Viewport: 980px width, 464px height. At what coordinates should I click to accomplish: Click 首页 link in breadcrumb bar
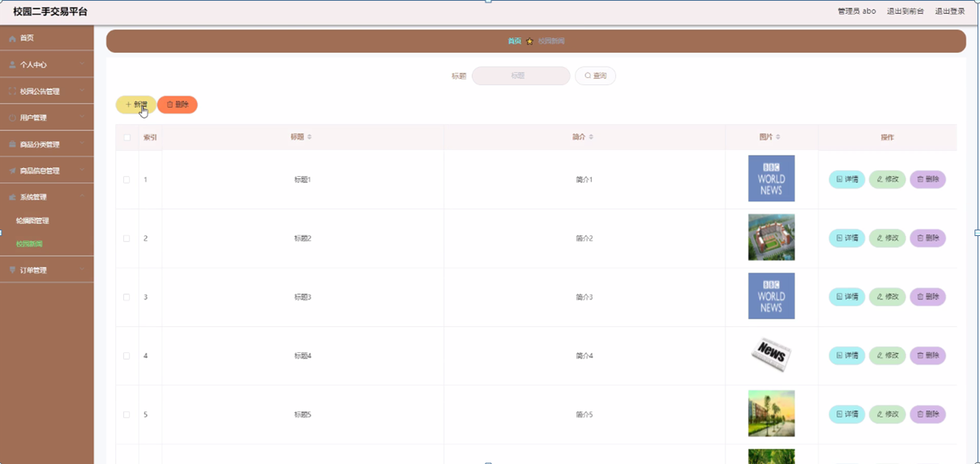pyautogui.click(x=515, y=41)
